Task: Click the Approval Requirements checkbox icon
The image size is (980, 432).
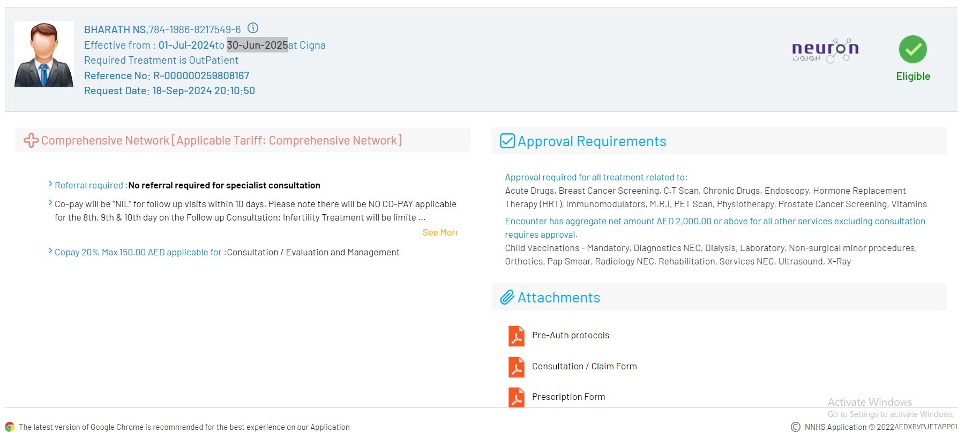Action: point(507,141)
